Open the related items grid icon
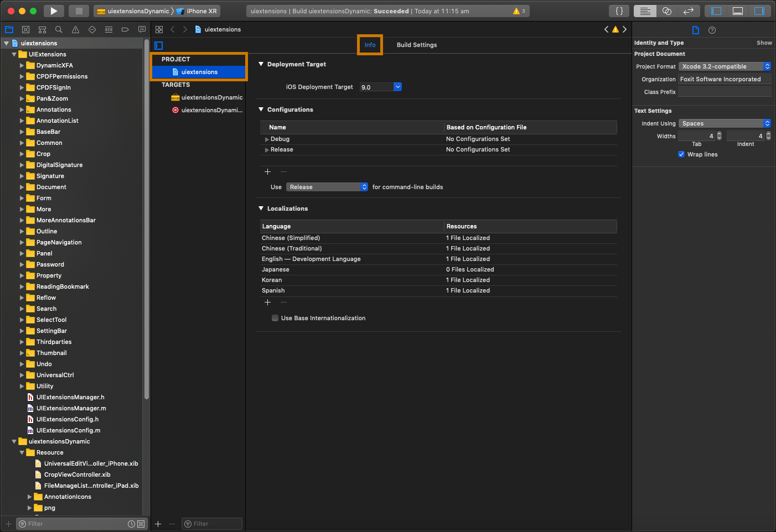776x532 pixels. coord(159,29)
